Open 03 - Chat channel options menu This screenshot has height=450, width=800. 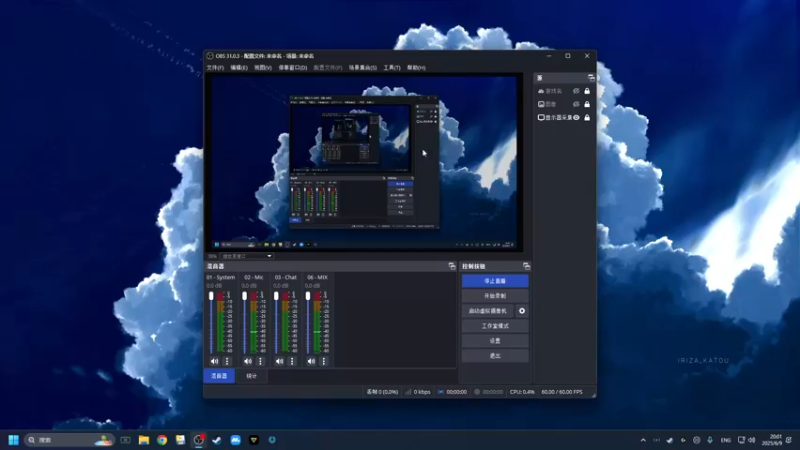pyautogui.click(x=292, y=361)
